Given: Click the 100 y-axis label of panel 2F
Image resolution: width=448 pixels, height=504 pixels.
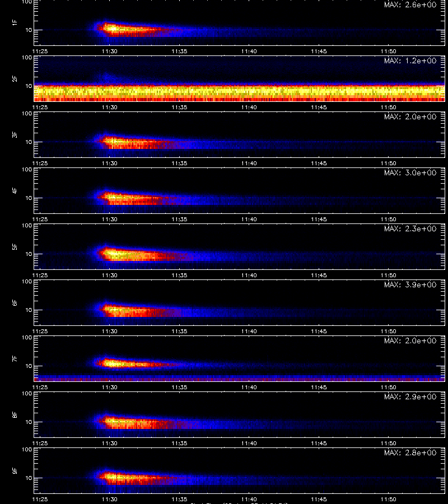Looking at the screenshot, I should pyautogui.click(x=27, y=58).
